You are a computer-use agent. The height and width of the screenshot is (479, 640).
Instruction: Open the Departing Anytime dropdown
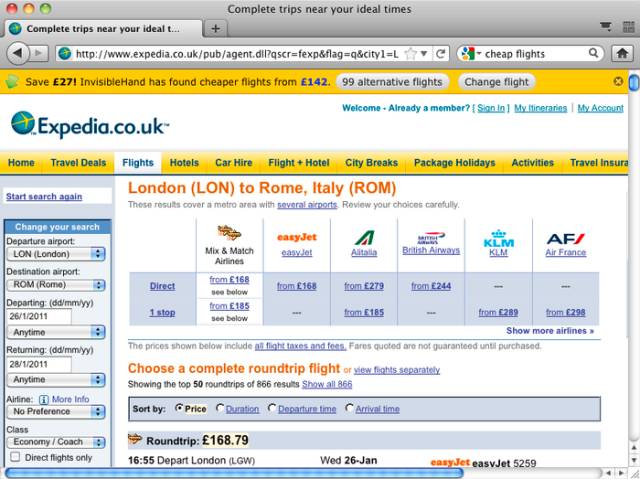(56, 332)
